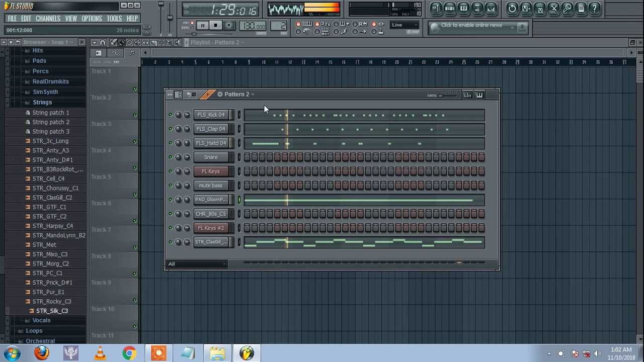Click the Undo history circular arrow icon
644x362 pixels.
pyautogui.click(x=512, y=8)
